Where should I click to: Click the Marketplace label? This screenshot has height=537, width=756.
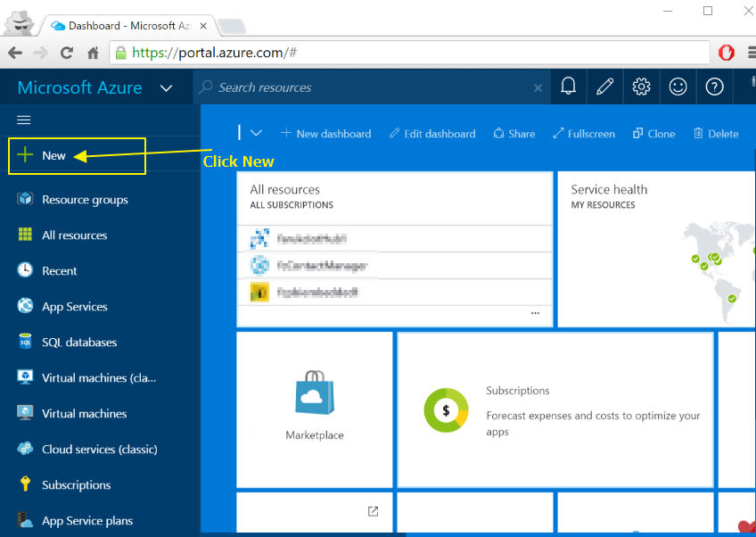315,435
